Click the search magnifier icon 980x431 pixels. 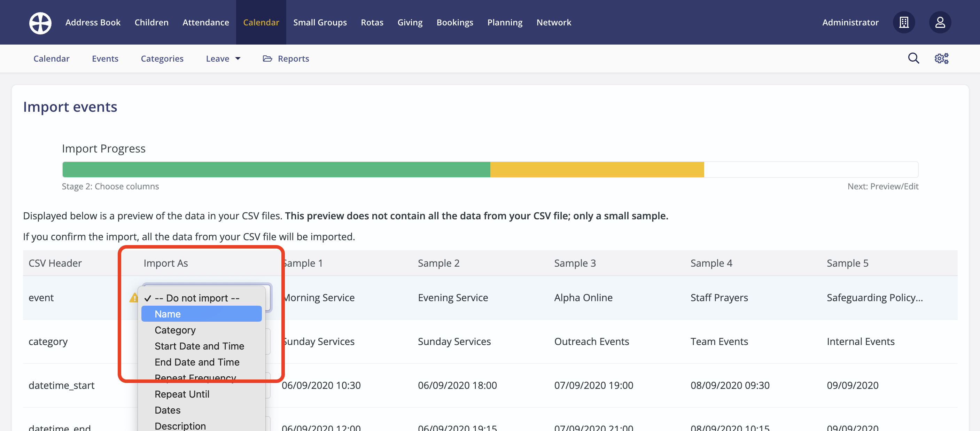click(x=913, y=58)
